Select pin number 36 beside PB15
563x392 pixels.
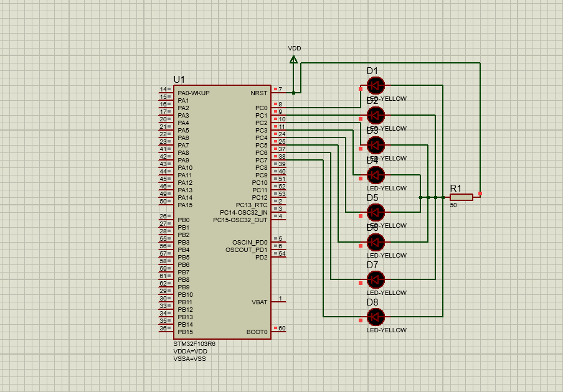163,328
